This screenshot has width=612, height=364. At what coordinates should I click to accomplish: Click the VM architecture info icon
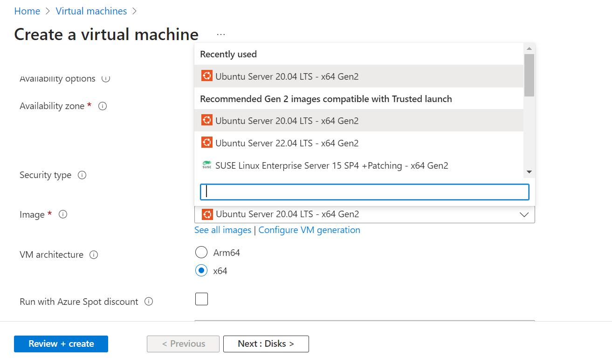[94, 254]
